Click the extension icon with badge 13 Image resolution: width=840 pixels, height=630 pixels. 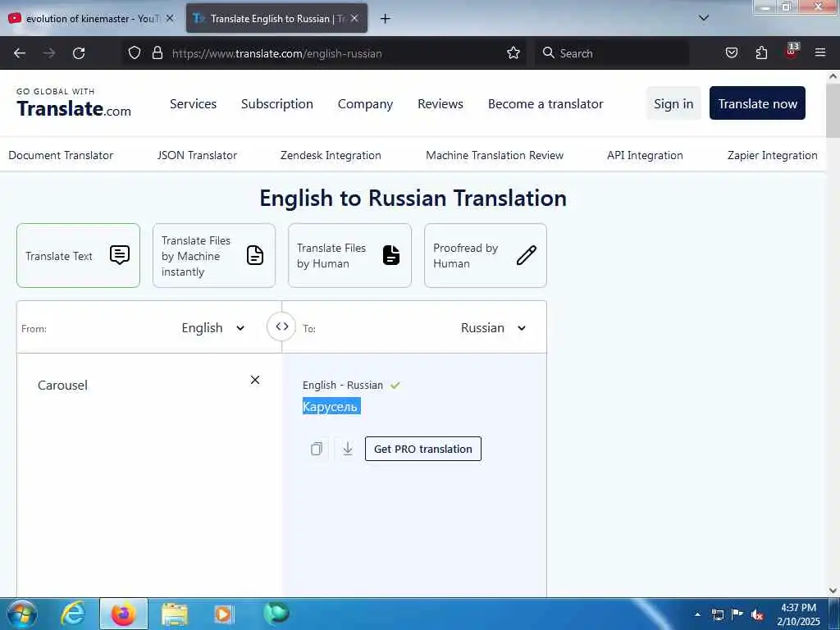point(792,51)
